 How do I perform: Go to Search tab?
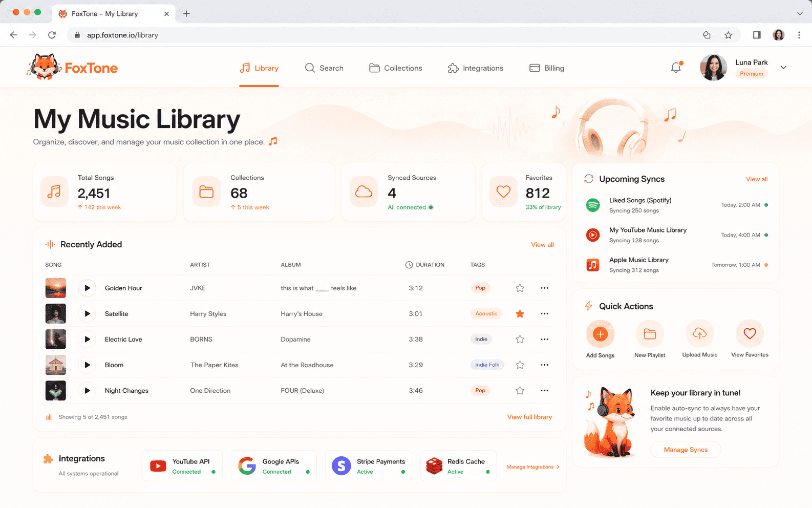(x=324, y=68)
